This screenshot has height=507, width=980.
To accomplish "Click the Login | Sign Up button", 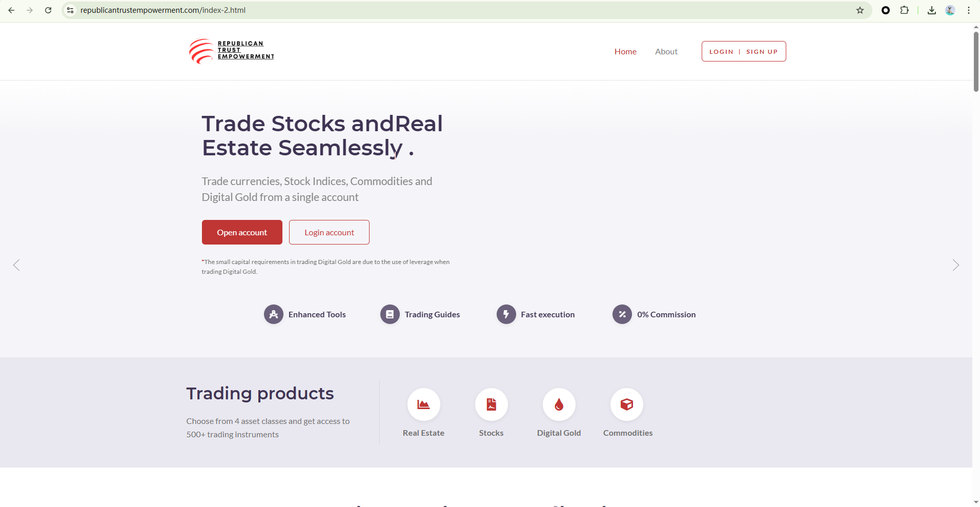I will pos(743,51).
